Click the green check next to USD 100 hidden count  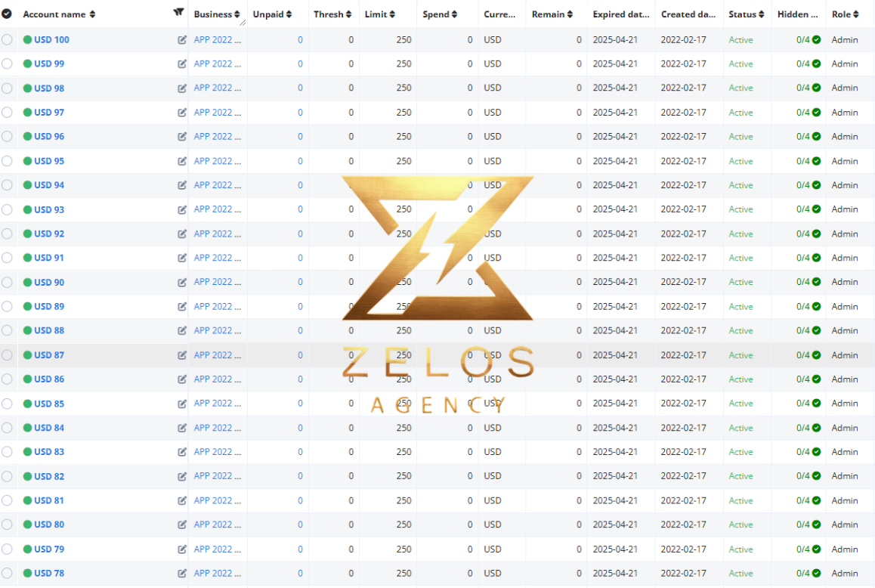pos(816,39)
